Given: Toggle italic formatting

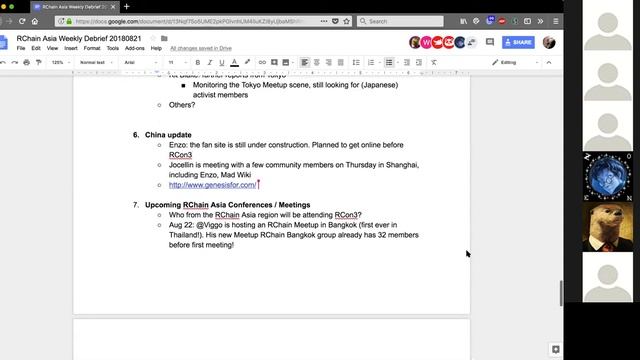Looking at the screenshot, I should [209, 62].
